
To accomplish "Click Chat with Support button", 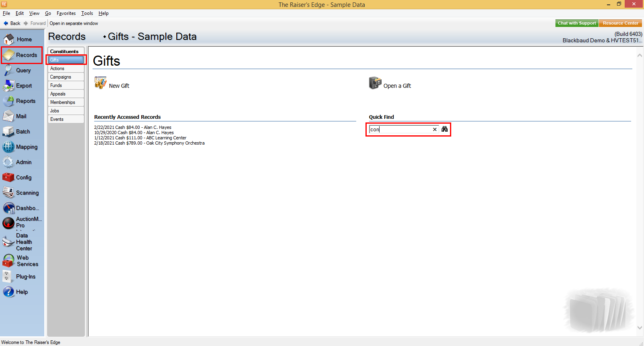I will point(577,23).
